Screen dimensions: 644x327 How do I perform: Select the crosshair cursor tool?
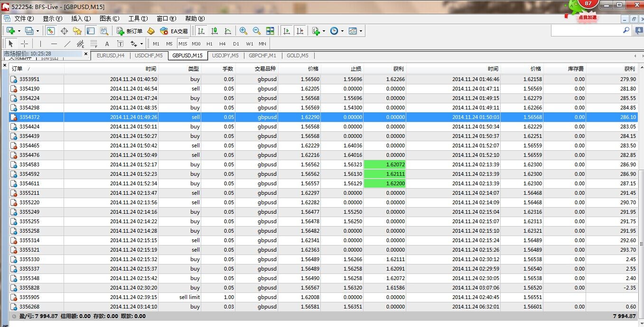pos(25,44)
